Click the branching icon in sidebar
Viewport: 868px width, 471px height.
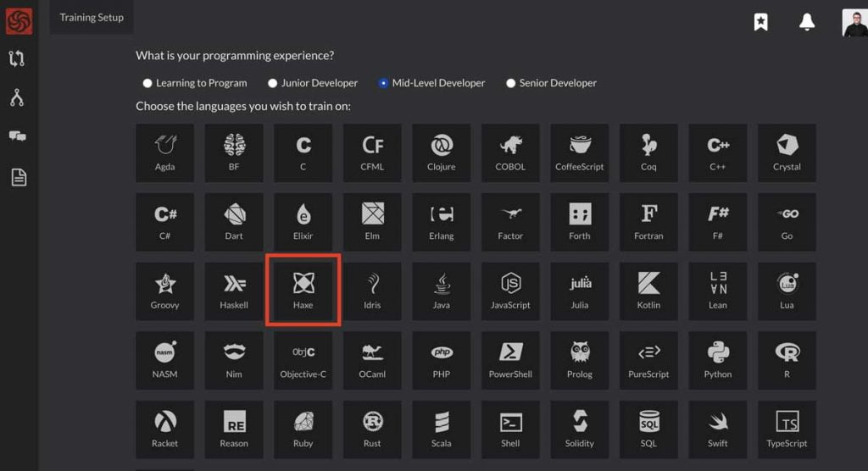pyautogui.click(x=17, y=98)
